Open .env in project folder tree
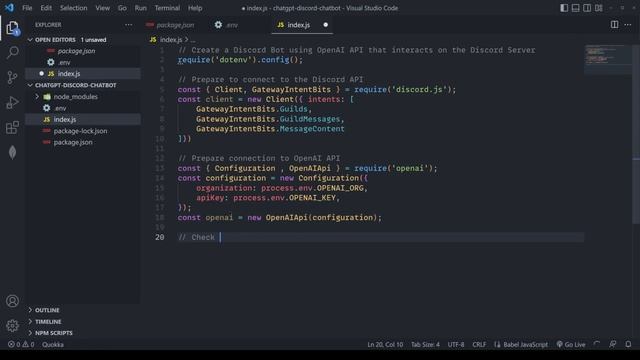This screenshot has width=640, height=360. pyautogui.click(x=83, y=108)
